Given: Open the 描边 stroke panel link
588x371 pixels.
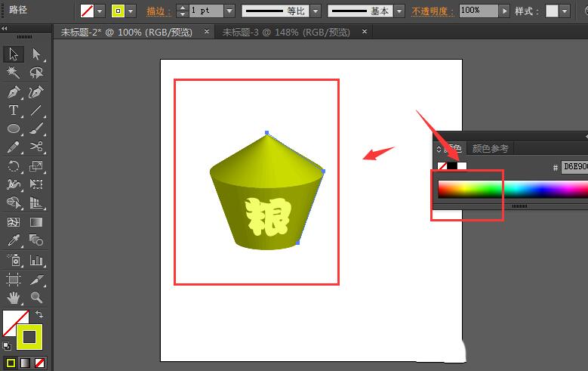Looking at the screenshot, I should (158, 11).
